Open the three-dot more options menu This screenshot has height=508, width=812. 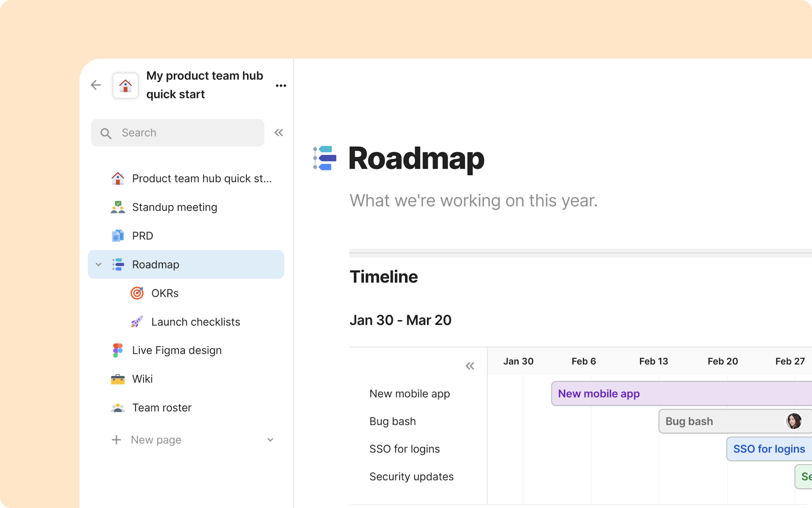coord(281,85)
